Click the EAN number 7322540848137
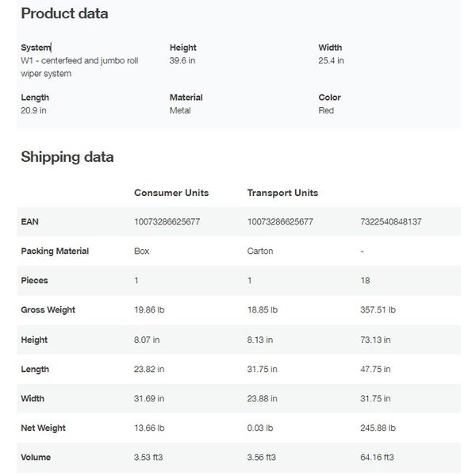This screenshot has height=476, width=476. point(390,221)
